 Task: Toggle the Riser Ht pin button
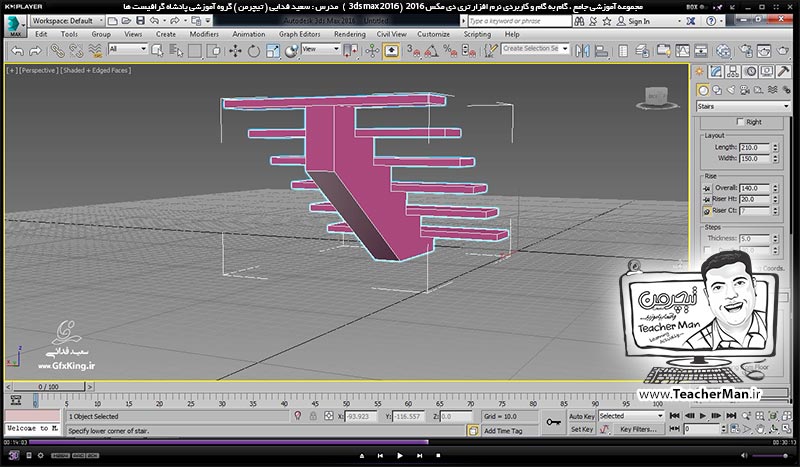[x=707, y=200]
